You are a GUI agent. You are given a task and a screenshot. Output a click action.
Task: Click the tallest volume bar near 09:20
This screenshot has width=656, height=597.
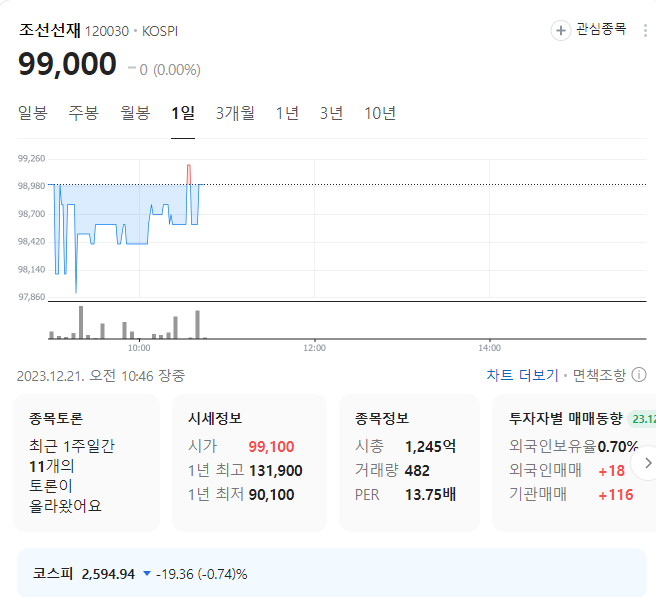click(x=81, y=322)
